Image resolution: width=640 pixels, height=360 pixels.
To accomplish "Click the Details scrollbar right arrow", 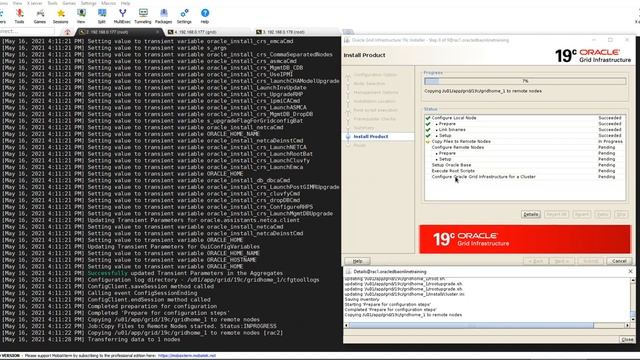I will 628,325.
